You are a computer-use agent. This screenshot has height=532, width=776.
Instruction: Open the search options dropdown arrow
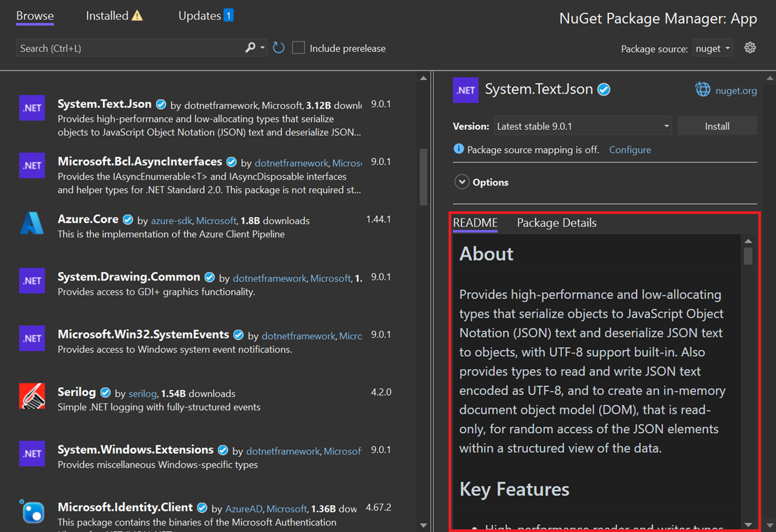tap(261, 47)
